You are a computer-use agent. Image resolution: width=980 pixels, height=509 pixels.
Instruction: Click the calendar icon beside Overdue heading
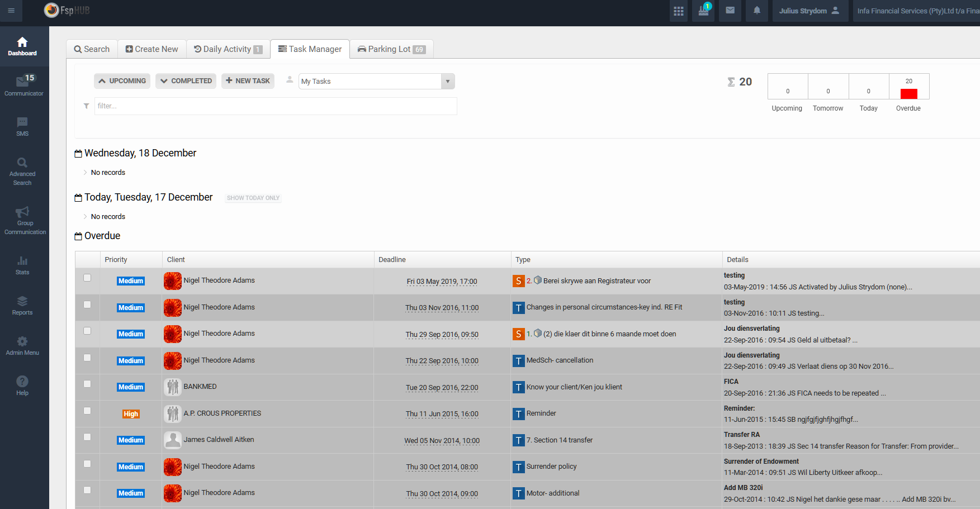(x=78, y=236)
